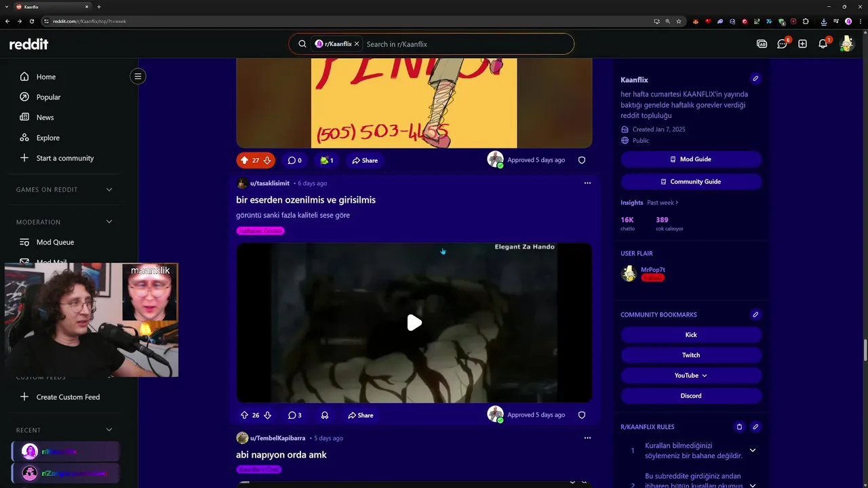Image resolution: width=868 pixels, height=488 pixels.
Task: Expand rule 2 chevron
Action: point(752,485)
